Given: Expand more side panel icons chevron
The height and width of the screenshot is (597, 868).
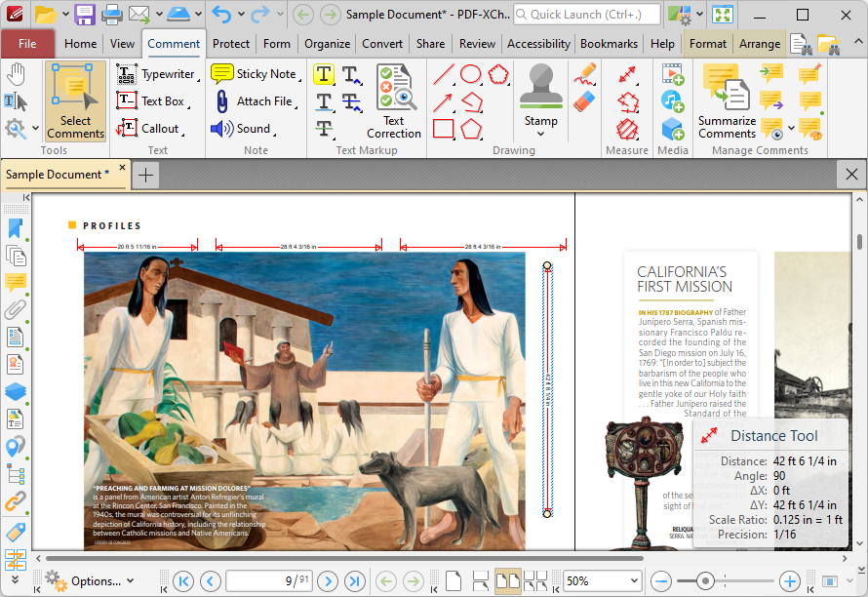Looking at the screenshot, I should [x=15, y=579].
